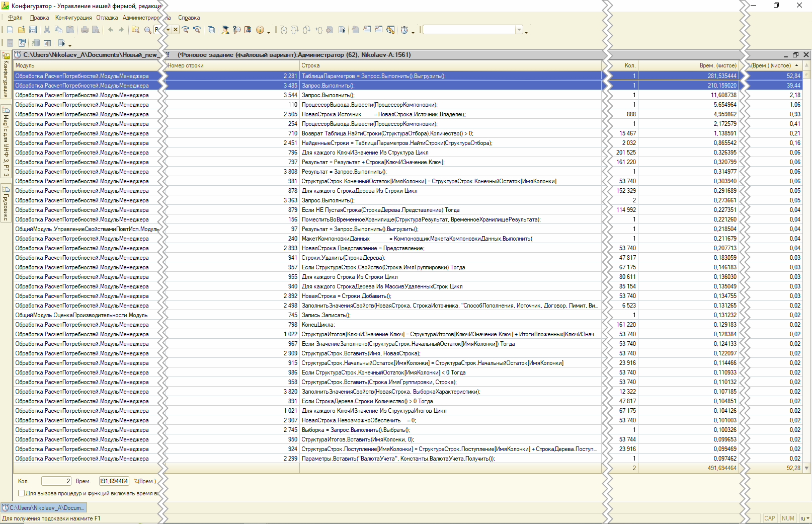
Task: Select row with line number 3 544
Action: point(290,95)
